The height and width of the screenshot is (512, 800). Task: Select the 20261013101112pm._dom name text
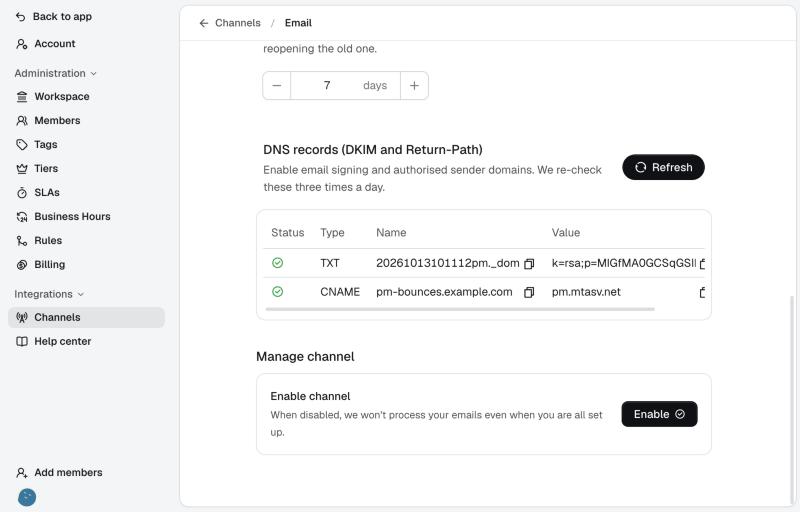(x=447, y=263)
